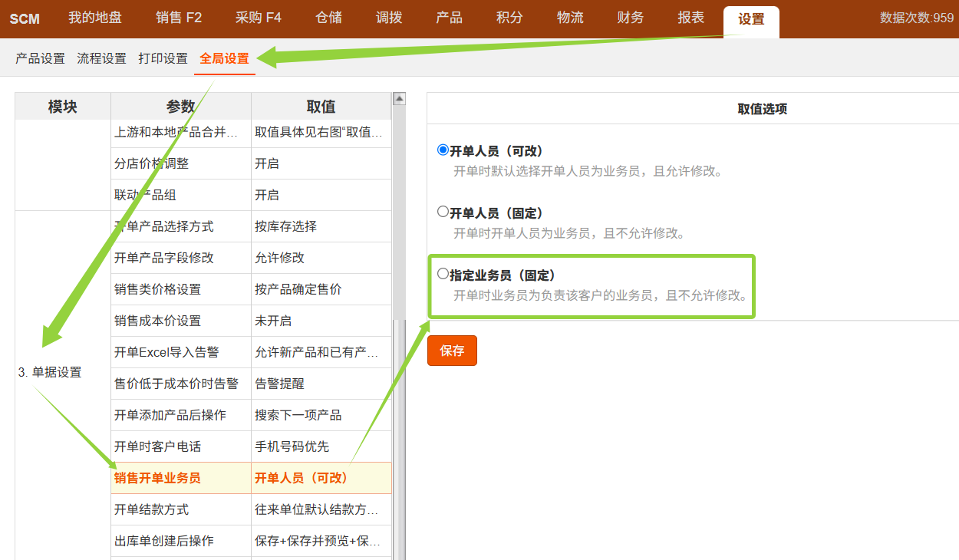Select the 开单结款方式 parameter row
Image resolution: width=959 pixels, height=560 pixels.
pos(151,509)
